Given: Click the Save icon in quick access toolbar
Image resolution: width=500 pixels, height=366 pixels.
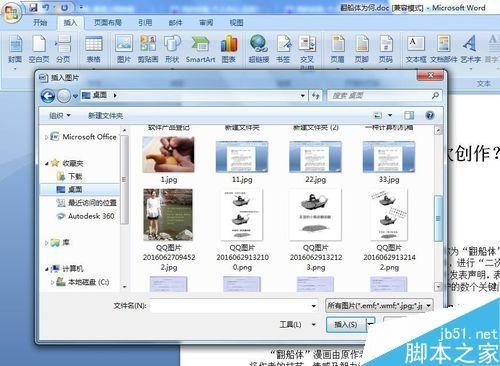Looking at the screenshot, I should 34,7.
